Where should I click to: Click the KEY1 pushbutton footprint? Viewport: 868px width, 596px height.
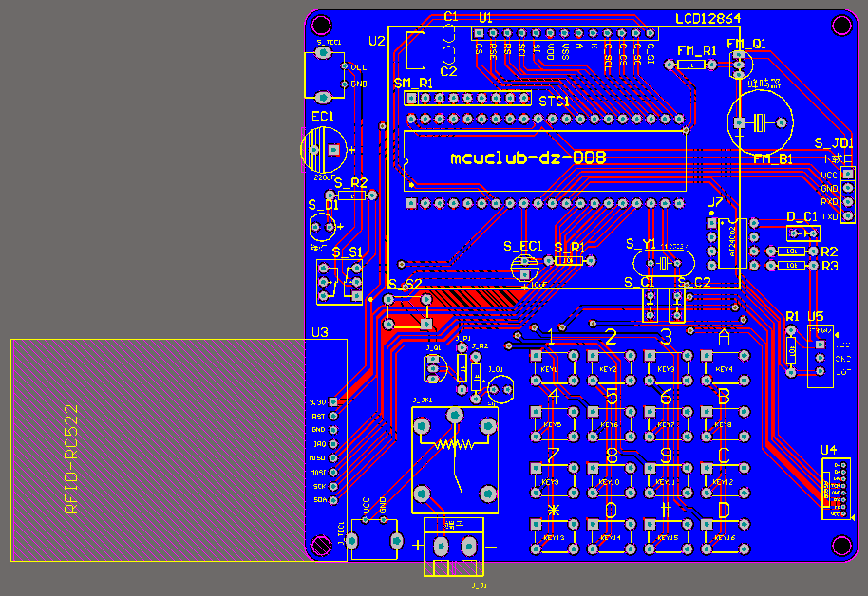[x=554, y=368]
